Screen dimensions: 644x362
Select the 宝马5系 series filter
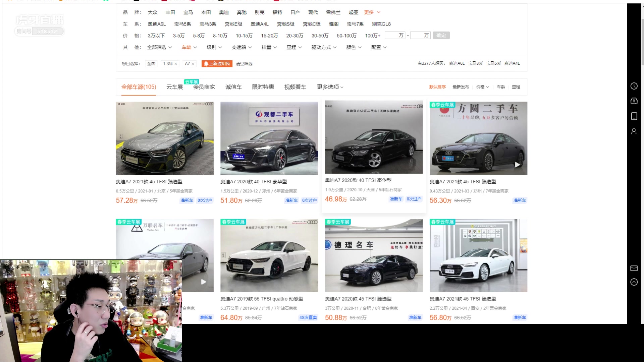182,24
